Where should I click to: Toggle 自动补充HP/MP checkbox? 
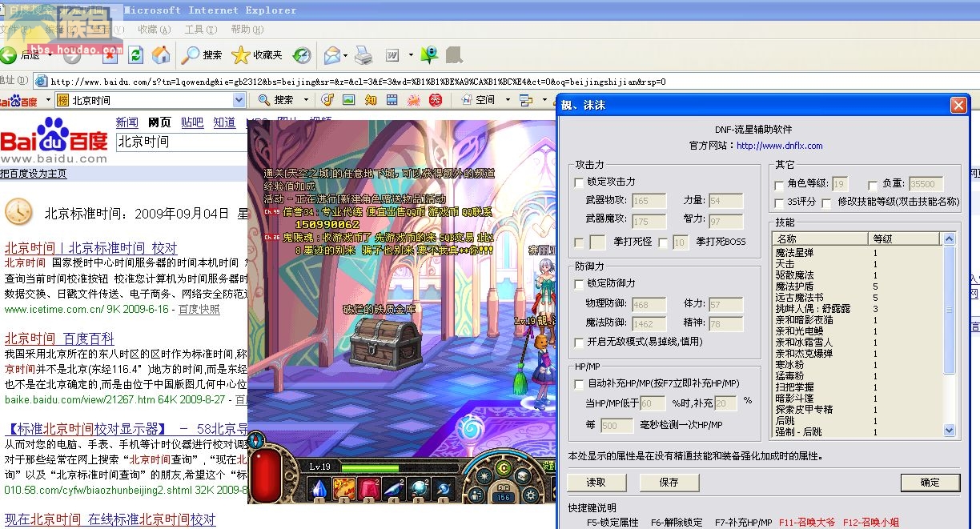(579, 384)
